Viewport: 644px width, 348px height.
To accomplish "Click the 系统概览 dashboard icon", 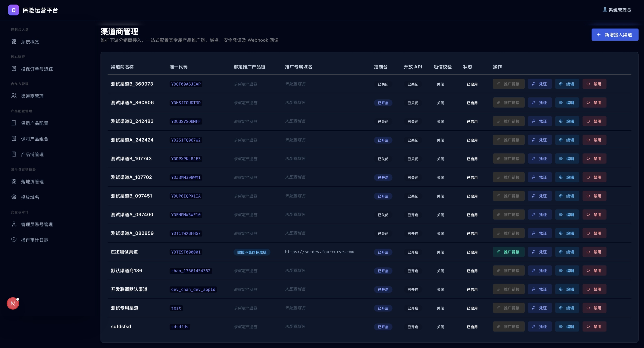I will pyautogui.click(x=14, y=41).
